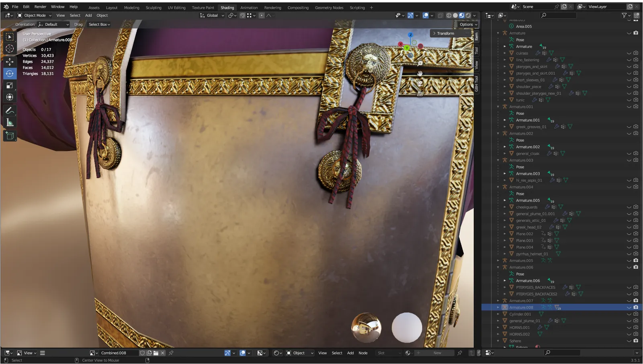Image resolution: width=643 pixels, height=364 pixels.
Task: Click the pan view hand icon
Action: pyautogui.click(x=420, y=74)
